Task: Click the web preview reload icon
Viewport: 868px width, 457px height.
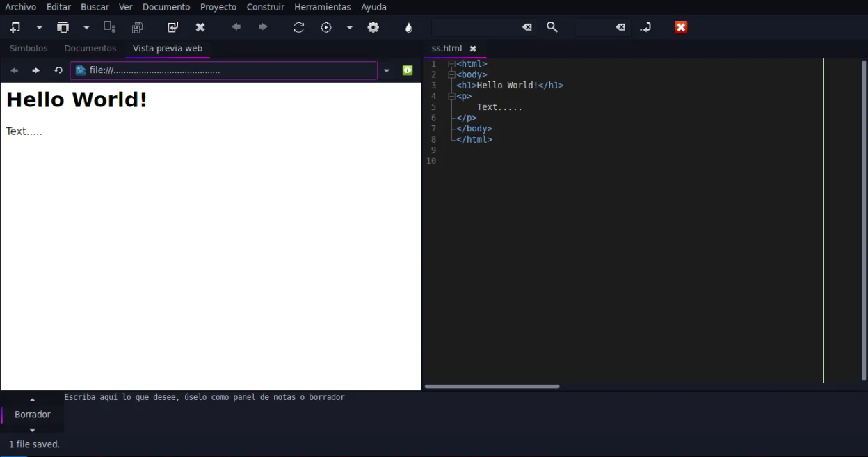Action: (x=58, y=70)
